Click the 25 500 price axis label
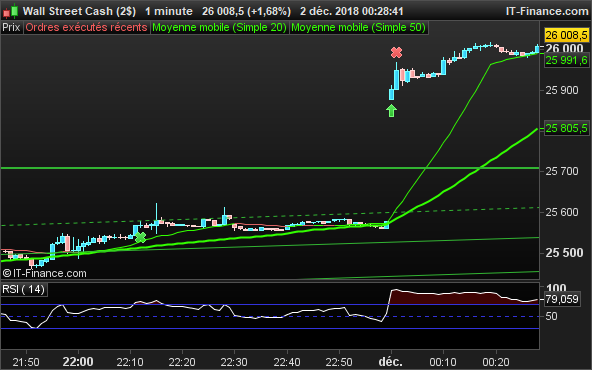The image size is (592, 370). (x=564, y=253)
